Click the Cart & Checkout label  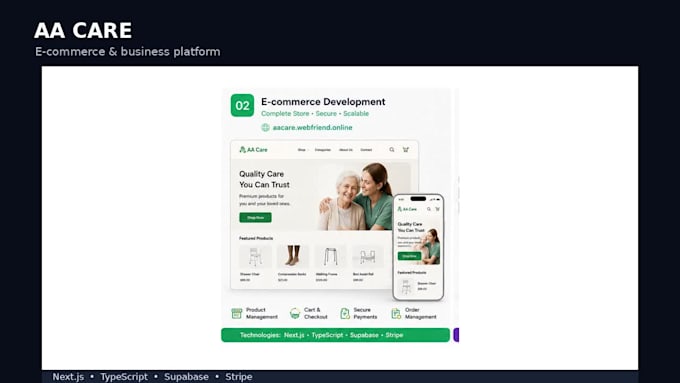[x=316, y=313]
